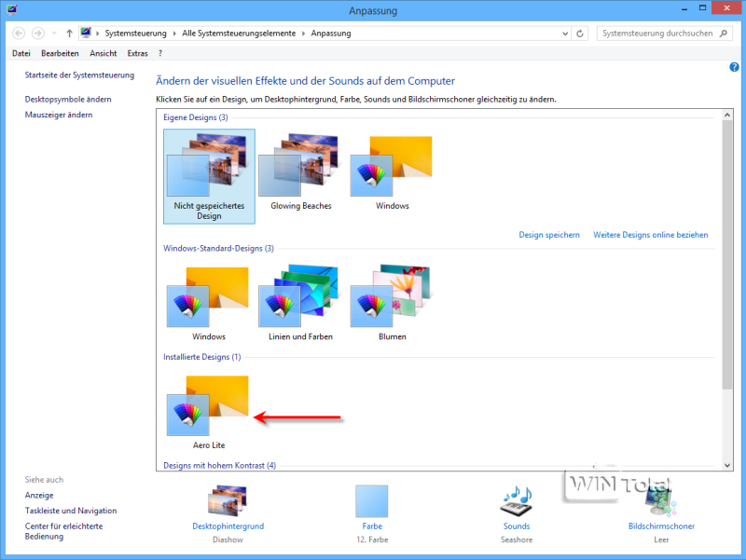Click the scroll up arrow of theme list

click(727, 115)
